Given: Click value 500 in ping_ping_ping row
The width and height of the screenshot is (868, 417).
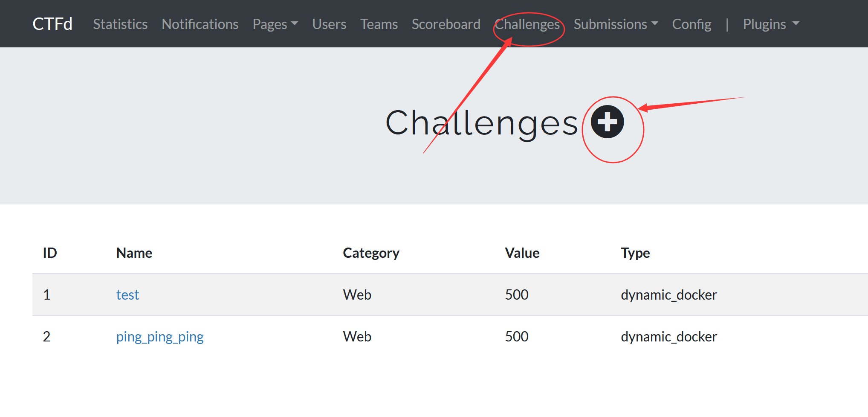Looking at the screenshot, I should 517,337.
